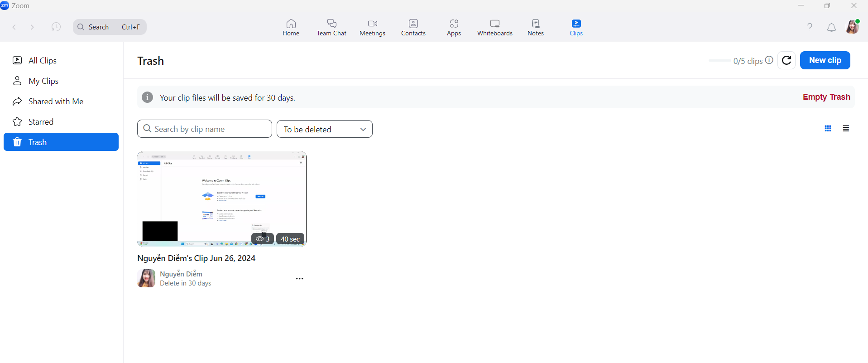Go to Meetings in top navigation
Screen dimensions: 868x363
tap(372, 27)
